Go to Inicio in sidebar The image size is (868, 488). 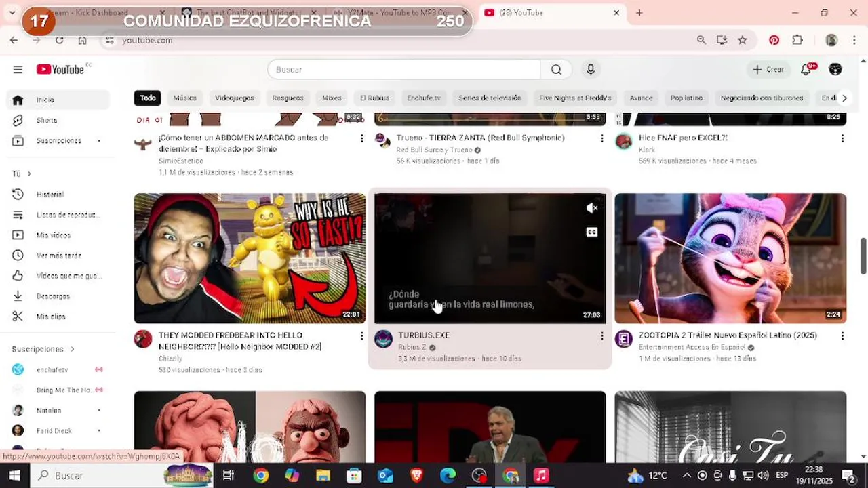coord(58,100)
